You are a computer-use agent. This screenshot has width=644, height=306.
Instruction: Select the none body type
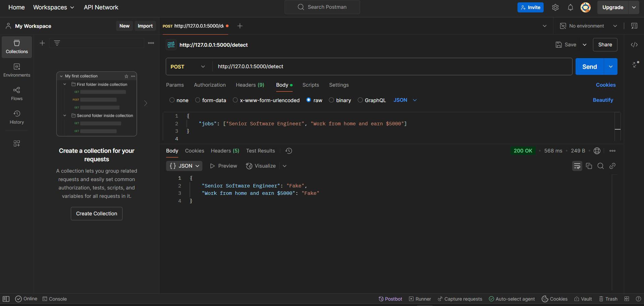172,100
